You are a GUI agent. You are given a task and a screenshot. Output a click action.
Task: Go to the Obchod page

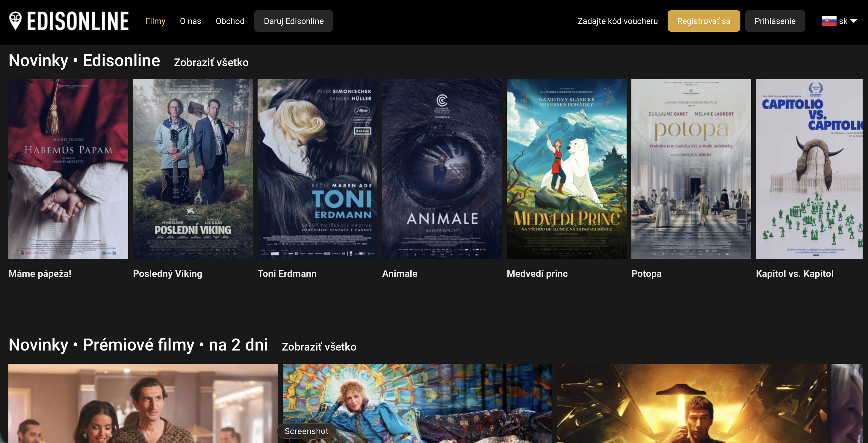(230, 21)
